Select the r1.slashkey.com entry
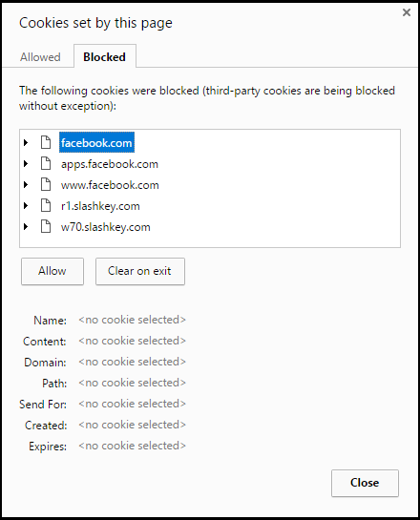Viewport: 420px width, 520px height. (x=100, y=206)
